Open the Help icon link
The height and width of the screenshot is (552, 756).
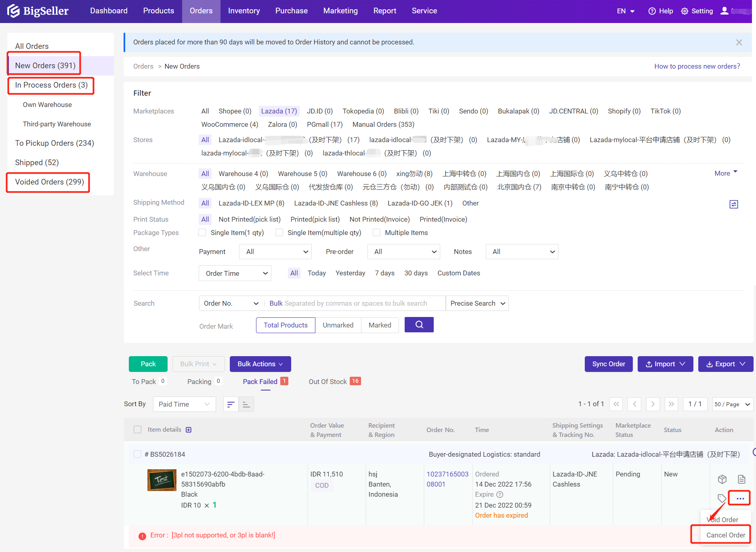pyautogui.click(x=661, y=11)
